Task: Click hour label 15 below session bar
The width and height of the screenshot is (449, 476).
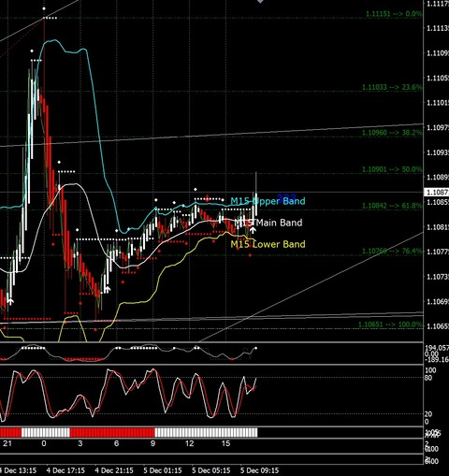Action: tap(226, 443)
